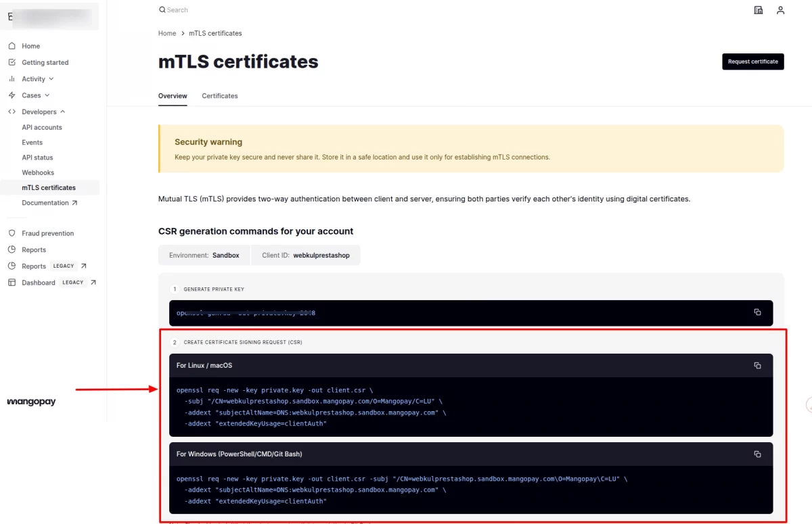This screenshot has height=524, width=812.
Task: Click the Getting started checklist icon
Action: point(12,62)
